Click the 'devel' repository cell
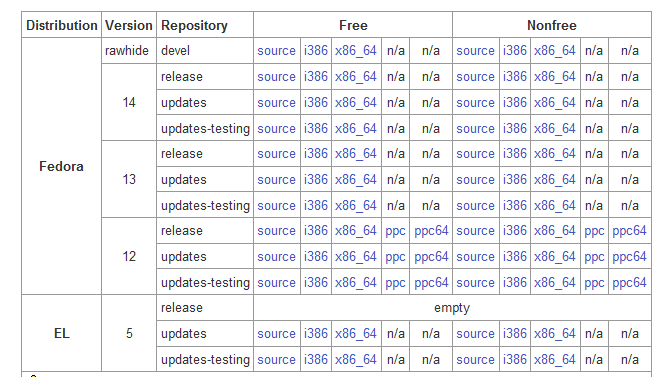Viewport: 663px width, 377px height. tap(205, 51)
